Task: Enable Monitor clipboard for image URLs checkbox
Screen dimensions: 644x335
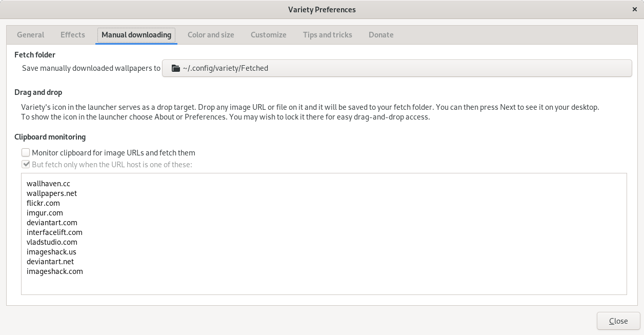Action: [26, 152]
